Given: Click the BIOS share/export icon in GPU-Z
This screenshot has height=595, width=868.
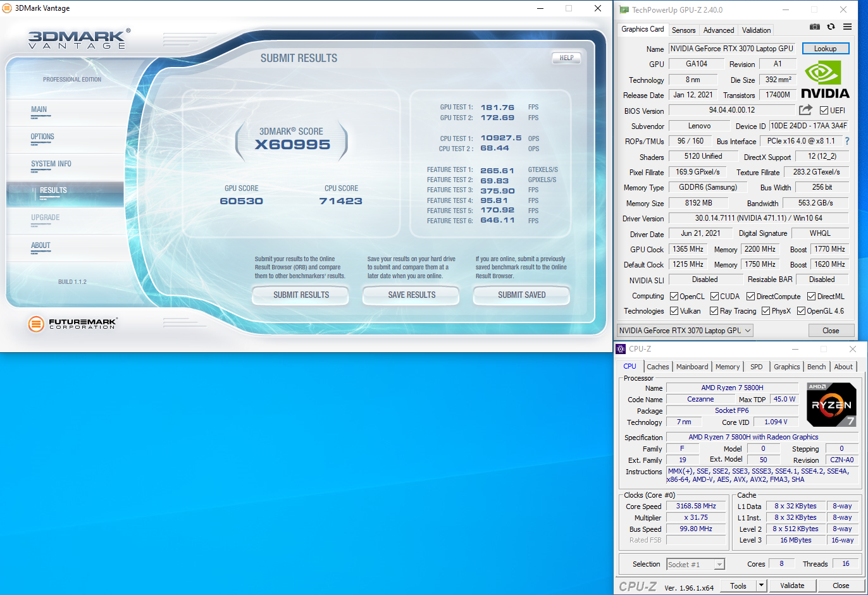Looking at the screenshot, I should point(805,110).
